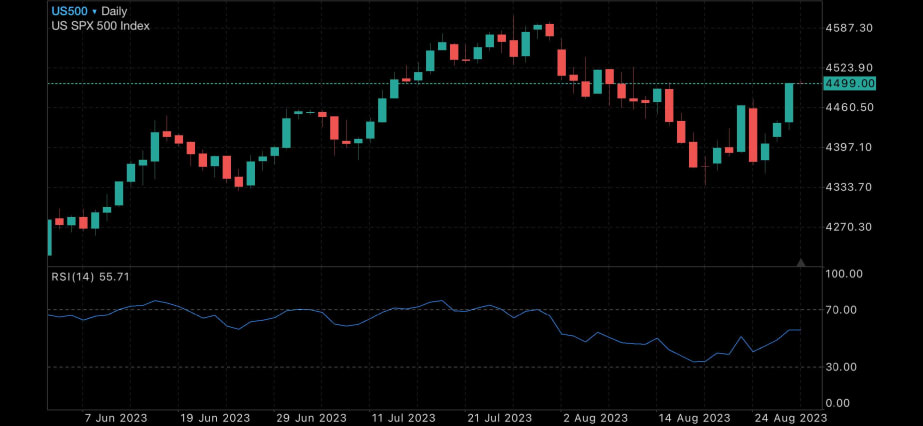Click the RSI 70.00 level label

click(x=842, y=309)
